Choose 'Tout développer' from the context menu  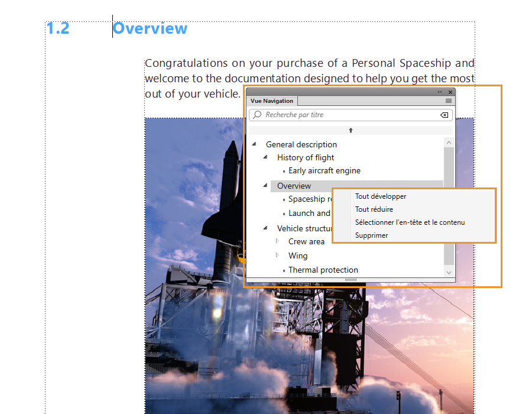(381, 196)
